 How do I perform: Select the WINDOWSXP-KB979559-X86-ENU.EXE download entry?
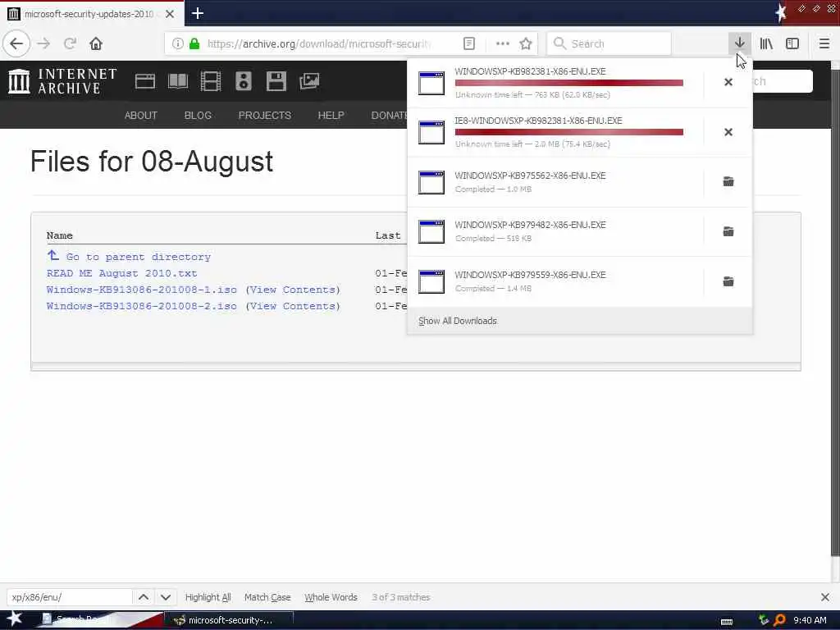(x=555, y=281)
